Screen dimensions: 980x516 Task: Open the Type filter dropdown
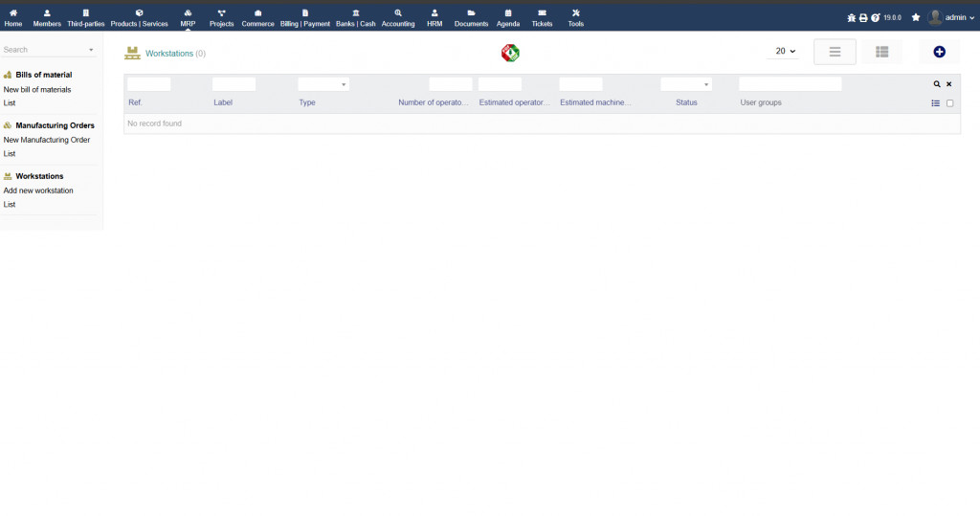[x=323, y=84]
